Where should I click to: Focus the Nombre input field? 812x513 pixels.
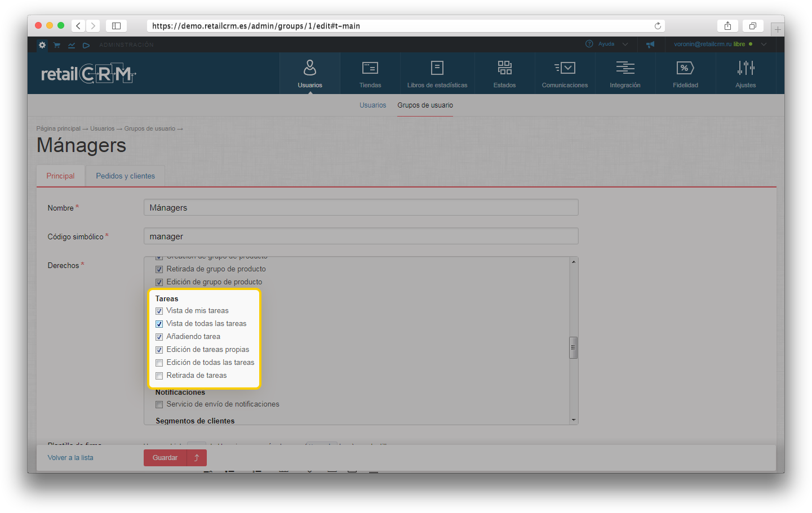(x=361, y=207)
